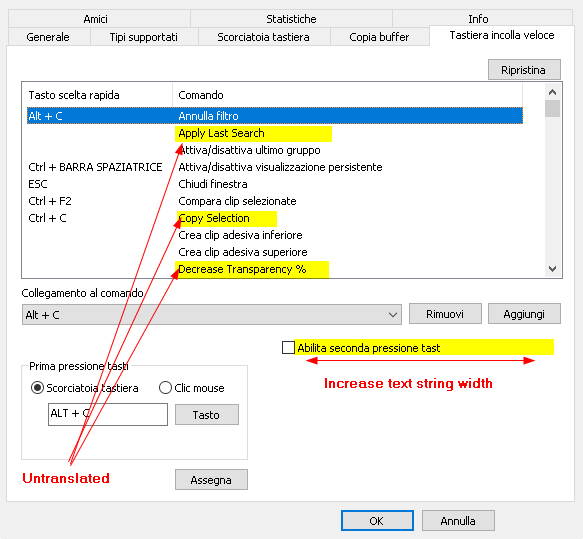Select Attiva/disattiva ultimo gruppo row

(x=249, y=150)
